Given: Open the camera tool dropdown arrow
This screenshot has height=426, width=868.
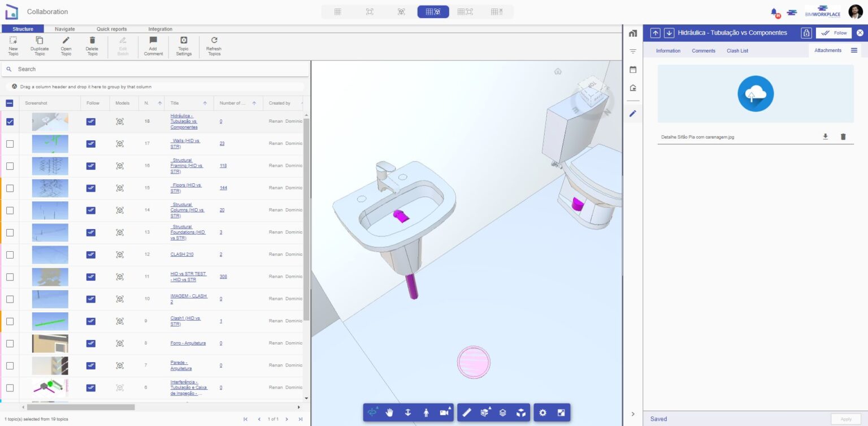Looking at the screenshot, I should (450, 408).
